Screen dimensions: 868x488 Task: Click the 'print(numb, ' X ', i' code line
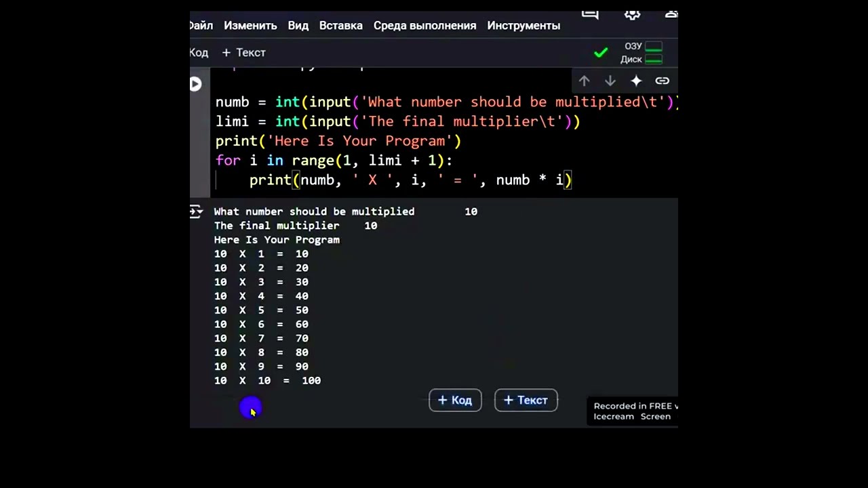410,180
